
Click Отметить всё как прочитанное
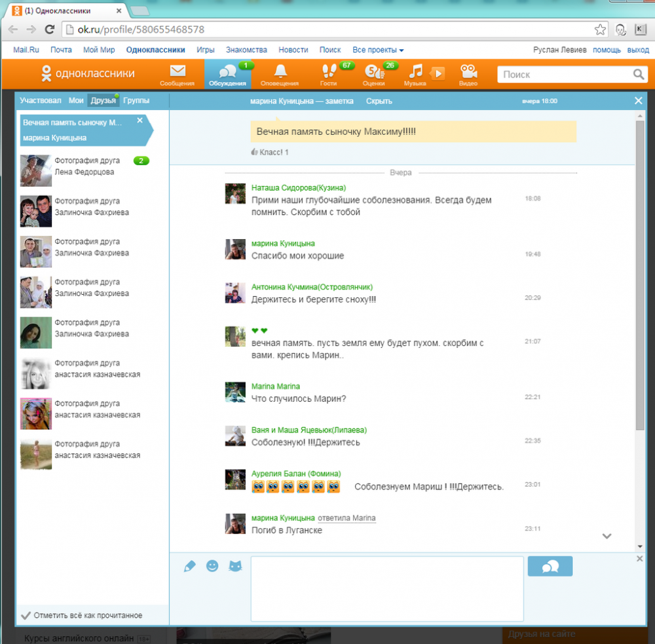82,615
